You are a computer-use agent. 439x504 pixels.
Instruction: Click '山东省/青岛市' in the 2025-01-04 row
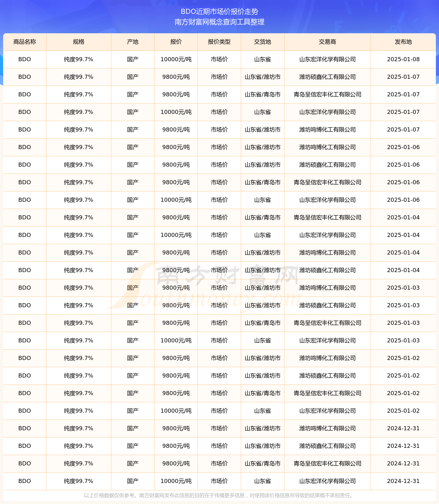tap(262, 217)
